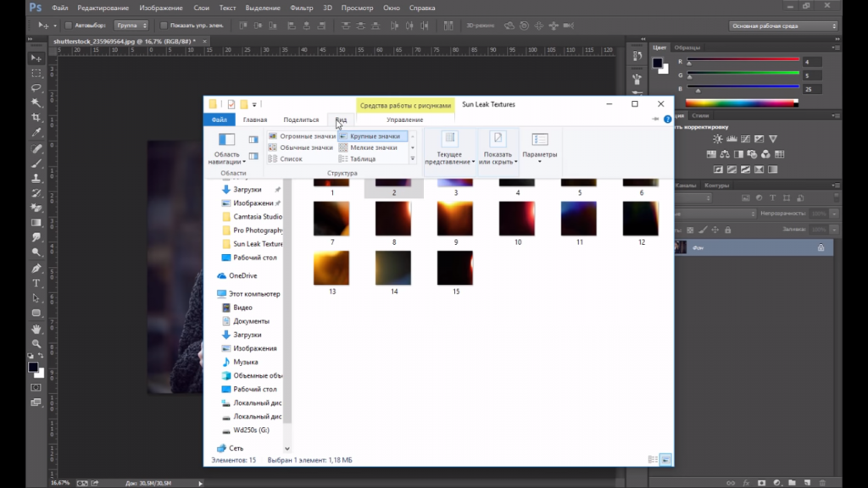Image resolution: width=868 pixels, height=488 pixels.
Task: Select the Horizontal Type tool
Action: click(36, 283)
